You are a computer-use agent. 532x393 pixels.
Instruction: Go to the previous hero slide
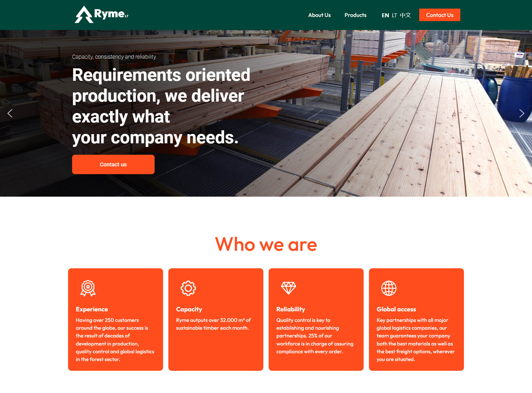(10, 113)
